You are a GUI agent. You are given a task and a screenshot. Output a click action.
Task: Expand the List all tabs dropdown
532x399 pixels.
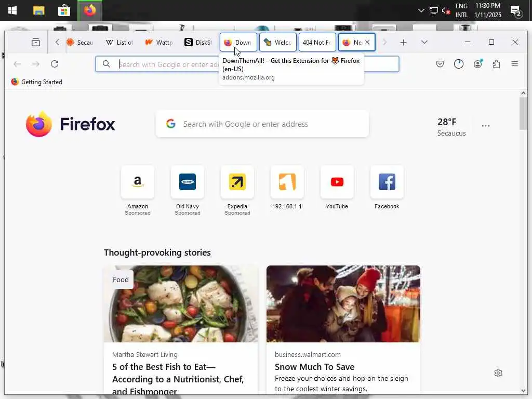click(424, 42)
